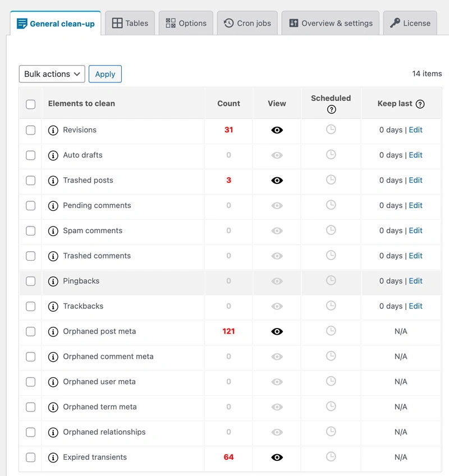This screenshot has height=476, width=449.
Task: Check the Revisions row checkbox
Action: pyautogui.click(x=30, y=130)
